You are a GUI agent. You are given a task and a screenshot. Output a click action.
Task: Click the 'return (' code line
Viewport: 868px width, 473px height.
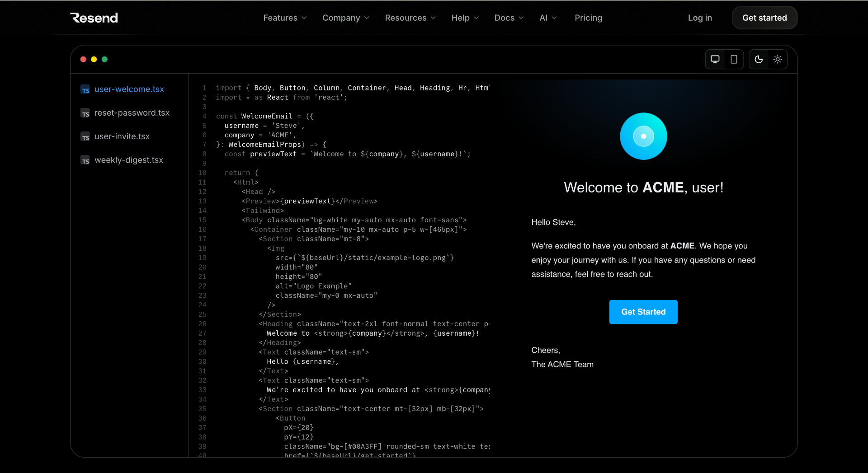tap(241, 173)
